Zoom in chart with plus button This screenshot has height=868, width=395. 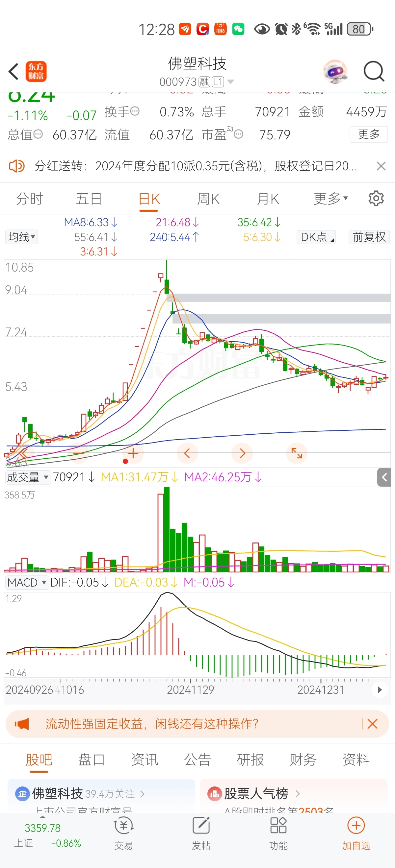click(133, 453)
